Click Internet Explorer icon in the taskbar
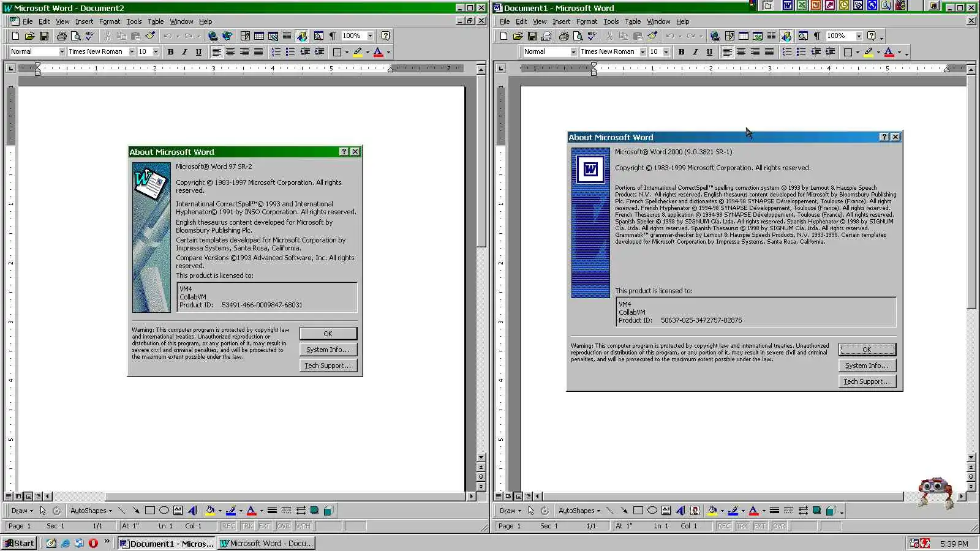 [x=65, y=543]
